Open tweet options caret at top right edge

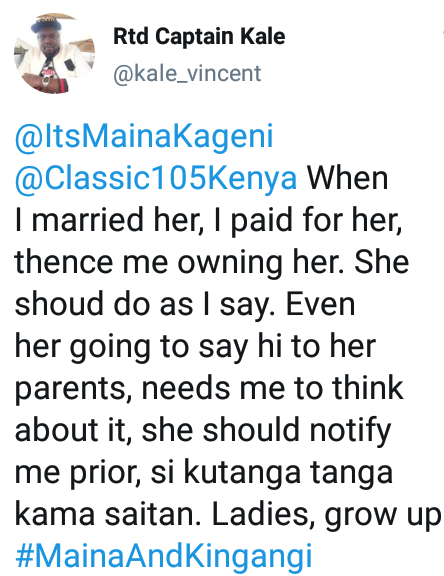pos(442,33)
